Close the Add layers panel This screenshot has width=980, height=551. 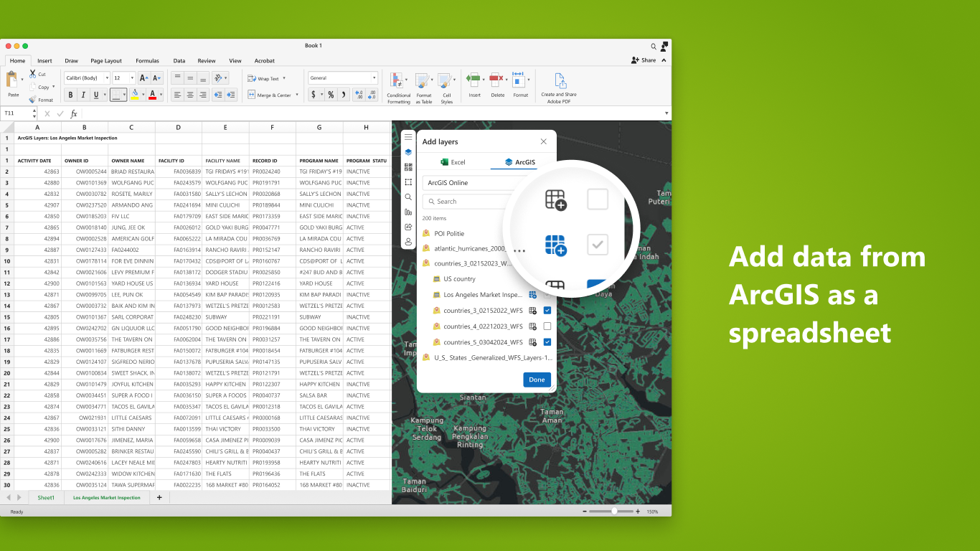pyautogui.click(x=544, y=142)
